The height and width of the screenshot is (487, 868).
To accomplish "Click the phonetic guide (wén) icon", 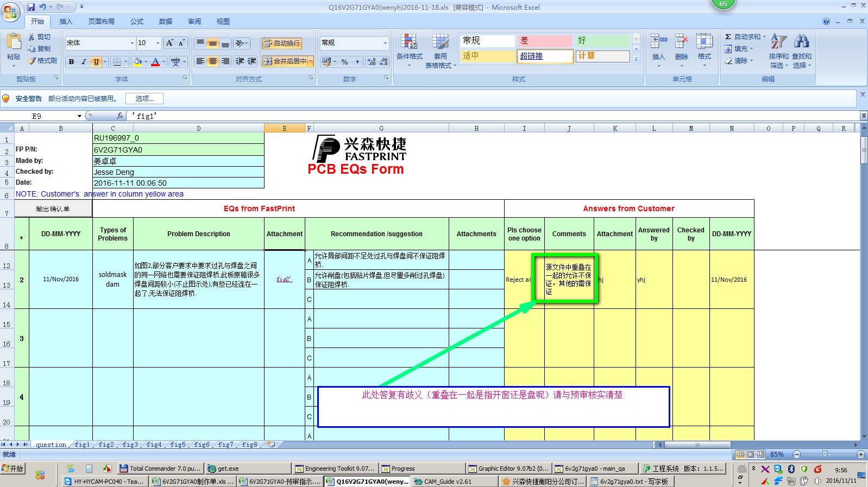I will pos(175,62).
